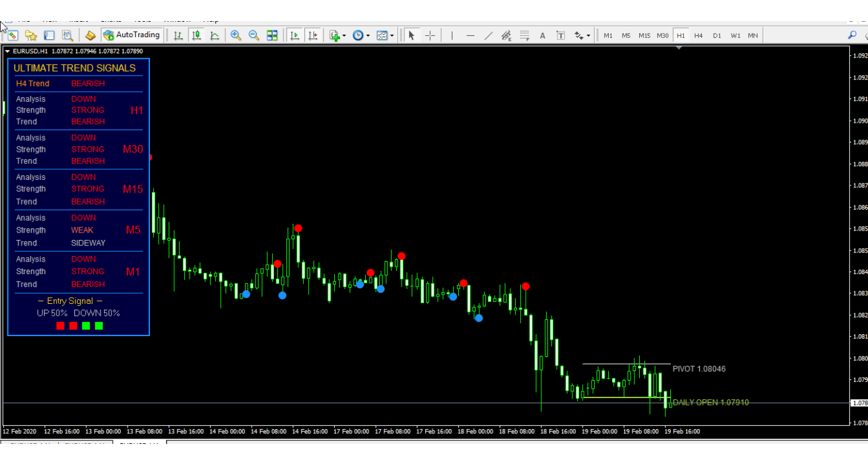Click the PIVOT 1.08046 level line
The height and width of the screenshot is (465, 868).
pos(626,364)
